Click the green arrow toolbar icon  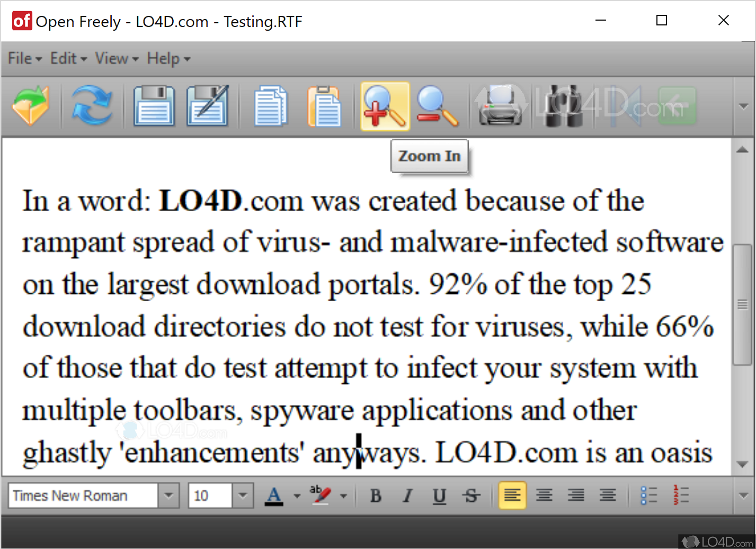[x=677, y=105]
